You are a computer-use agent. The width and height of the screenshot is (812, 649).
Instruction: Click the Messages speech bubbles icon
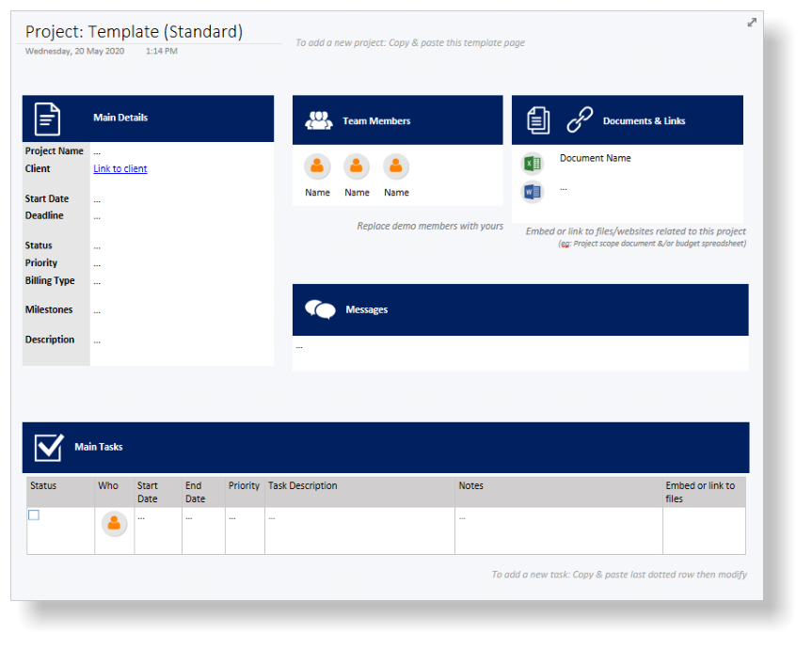(x=320, y=309)
